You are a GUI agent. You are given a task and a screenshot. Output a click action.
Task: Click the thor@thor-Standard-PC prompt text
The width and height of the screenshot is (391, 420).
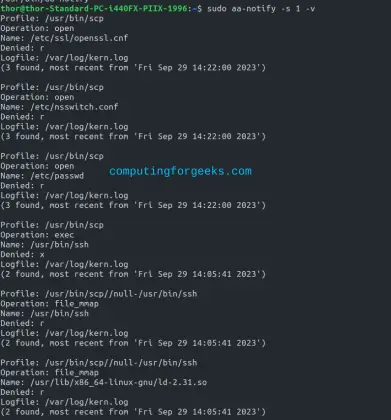(x=94, y=8)
